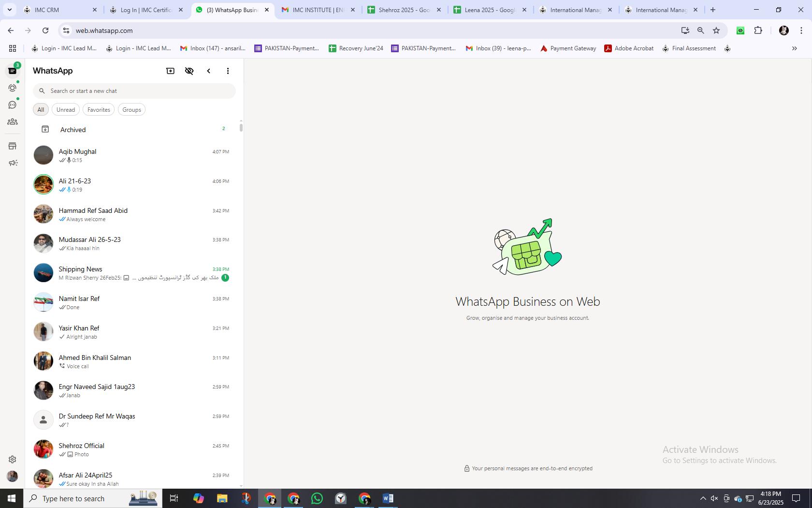This screenshot has width=812, height=508.
Task: Open chat with Aqib Mughal
Action: tap(132, 155)
